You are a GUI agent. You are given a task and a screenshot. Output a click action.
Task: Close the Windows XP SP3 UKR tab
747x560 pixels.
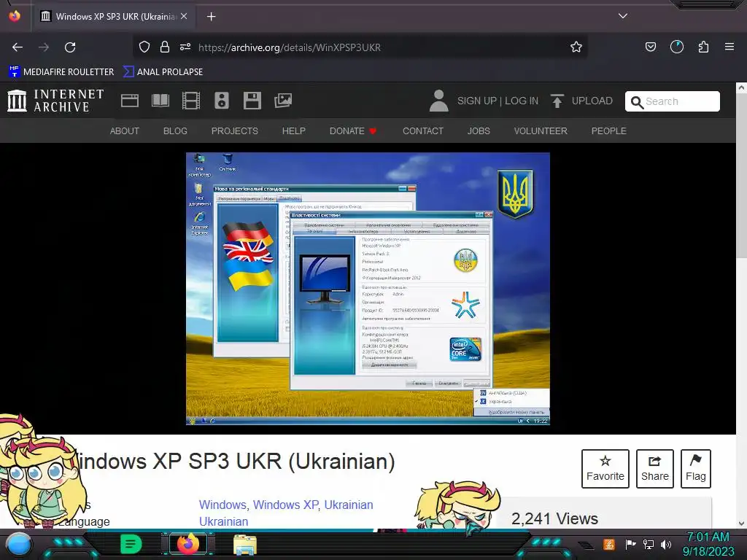pos(184,16)
